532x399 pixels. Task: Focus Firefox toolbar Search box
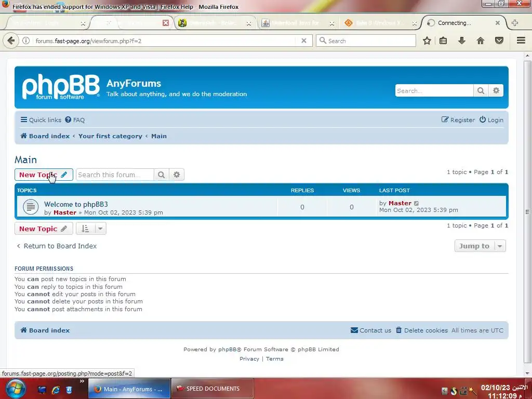(x=366, y=41)
